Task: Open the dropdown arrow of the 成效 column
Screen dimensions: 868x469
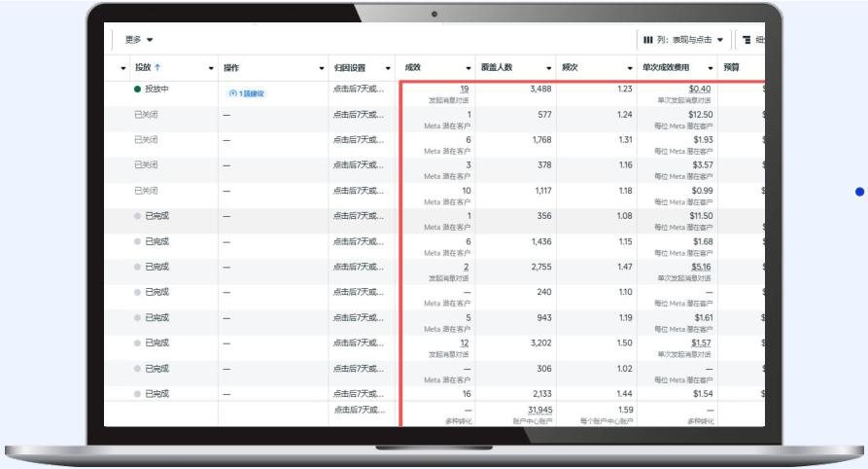Action: (469, 68)
